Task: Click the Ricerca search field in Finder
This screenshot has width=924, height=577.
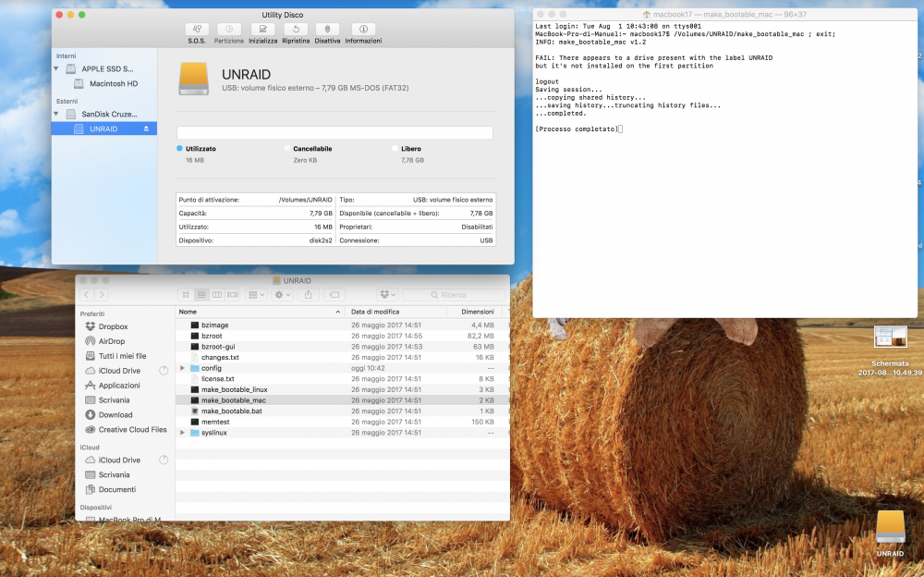Action: click(454, 294)
